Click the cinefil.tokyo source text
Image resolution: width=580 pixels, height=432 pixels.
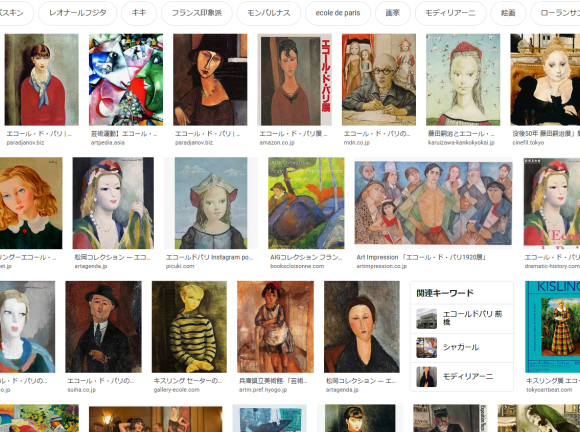[x=528, y=143]
